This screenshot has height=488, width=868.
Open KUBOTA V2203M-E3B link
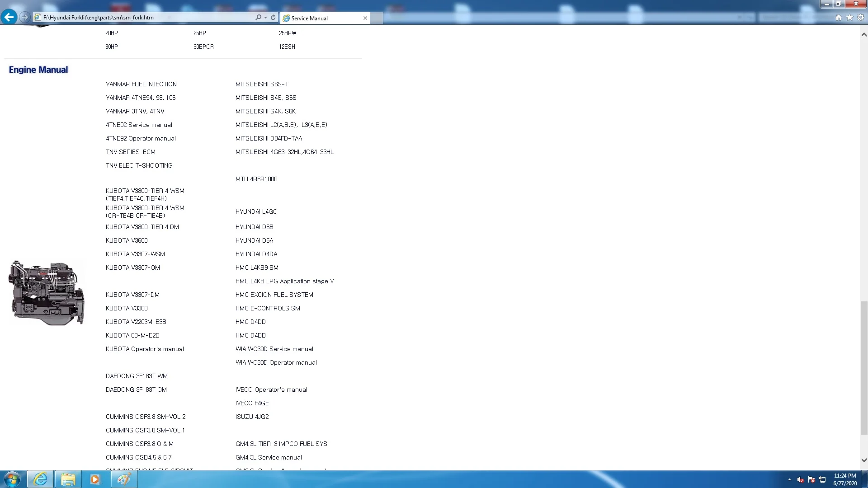(136, 322)
